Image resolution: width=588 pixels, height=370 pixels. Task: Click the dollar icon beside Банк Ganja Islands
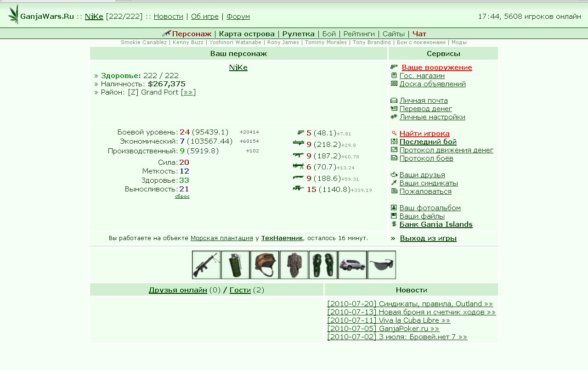(x=394, y=224)
